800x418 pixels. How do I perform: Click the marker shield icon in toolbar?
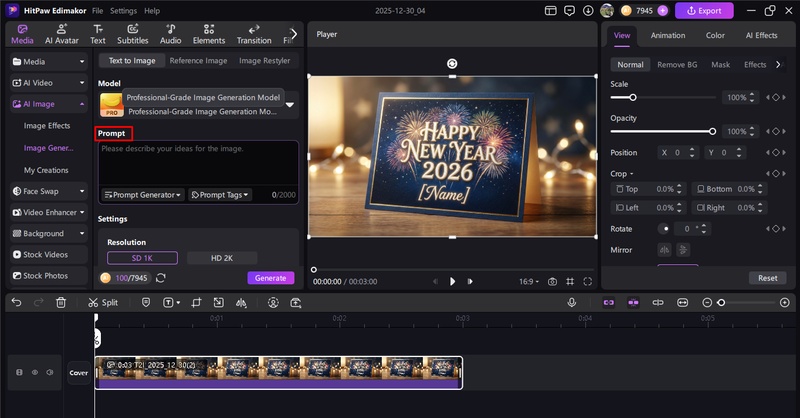point(146,303)
